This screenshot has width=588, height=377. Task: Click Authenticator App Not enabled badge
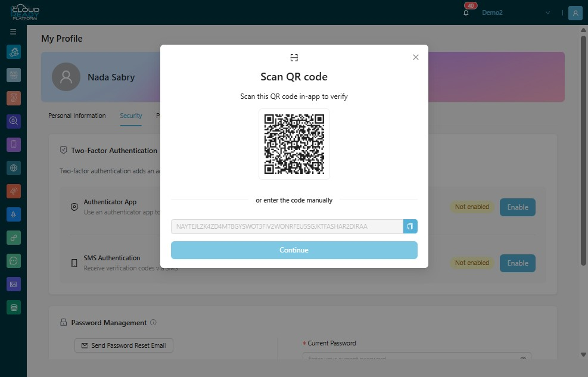coord(472,207)
